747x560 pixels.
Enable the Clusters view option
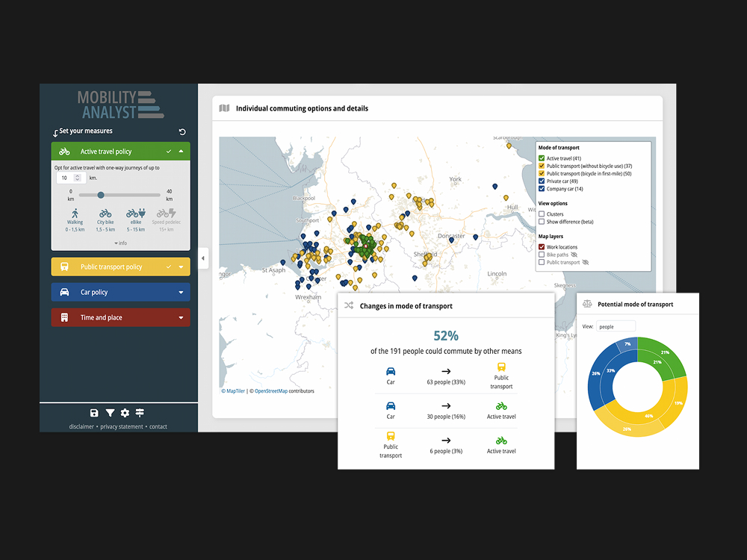click(x=540, y=214)
